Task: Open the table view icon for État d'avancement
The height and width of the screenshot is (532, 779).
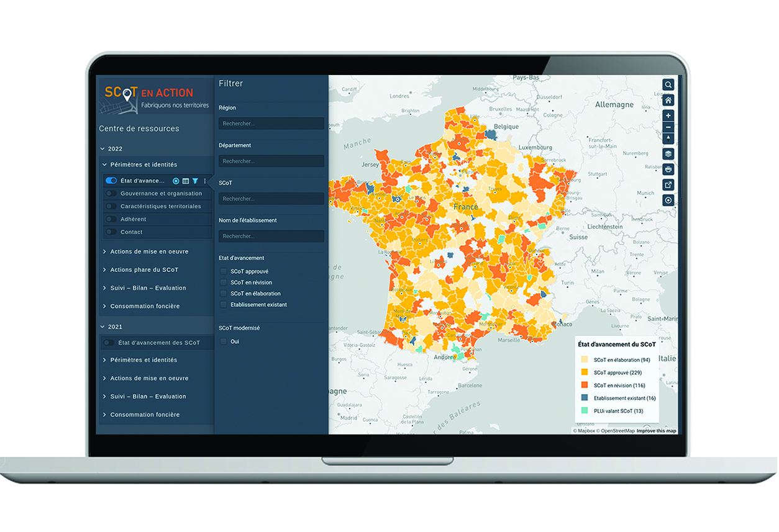Action: tap(185, 181)
